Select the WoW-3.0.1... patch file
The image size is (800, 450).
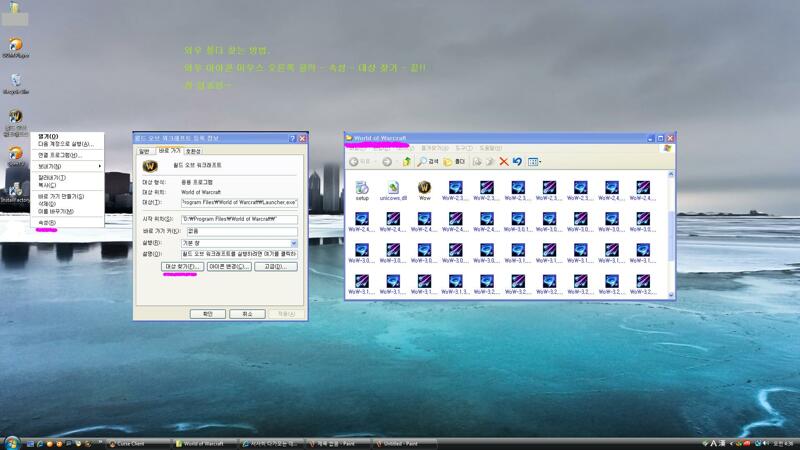pyautogui.click(x=518, y=222)
